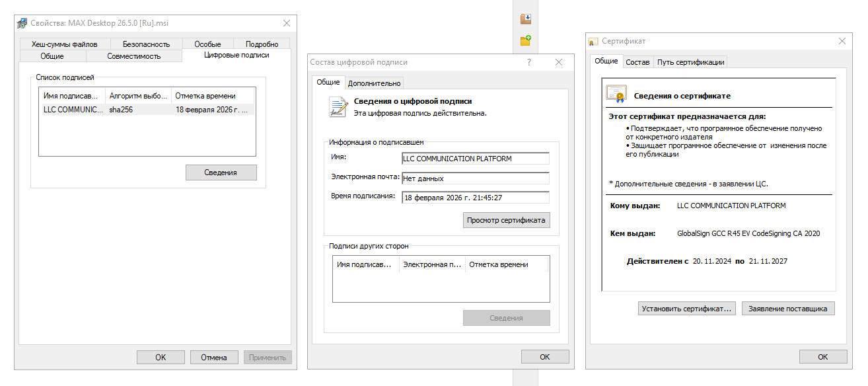Click the Время подписания field
This screenshot has height=386, width=868.
pyautogui.click(x=476, y=198)
